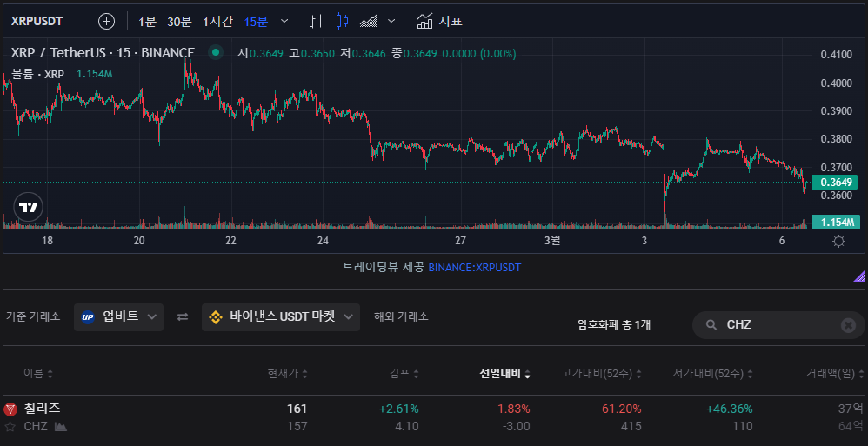Select the candlestick chart style icon
Screen dimensions: 868x446
[x=342, y=22]
